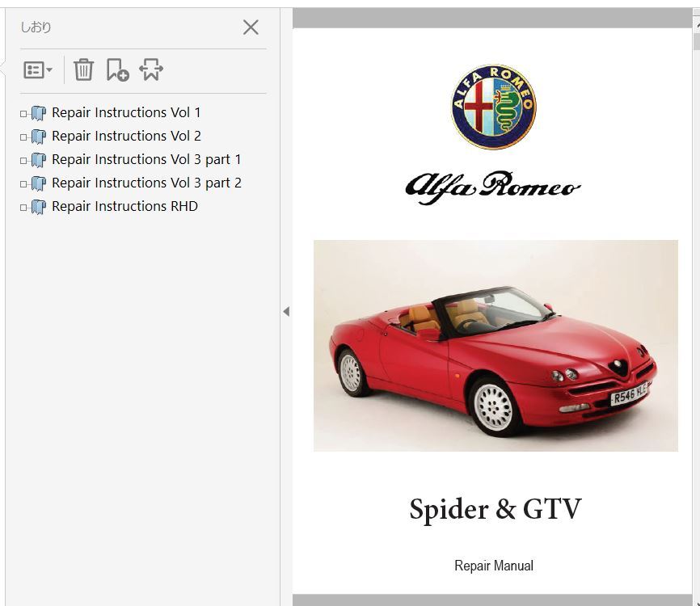Image resolution: width=700 pixels, height=606 pixels.
Task: Go to Repair Instructions Vol 3 part 1
Action: pos(146,159)
